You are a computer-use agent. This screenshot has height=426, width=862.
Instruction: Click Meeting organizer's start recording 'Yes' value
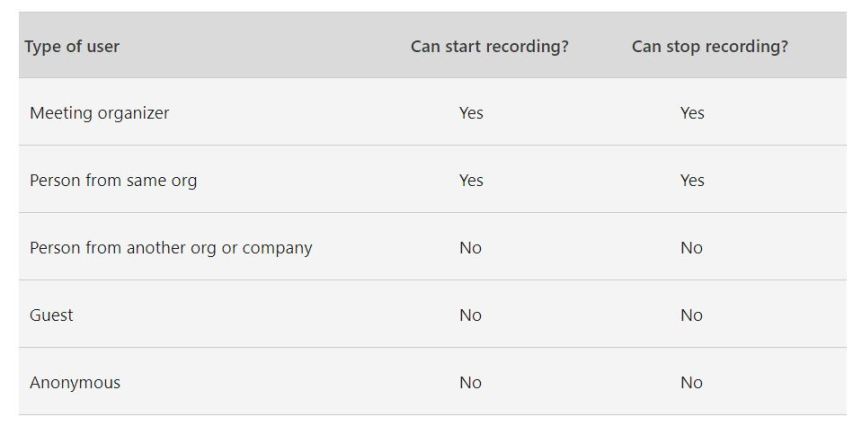click(x=471, y=113)
